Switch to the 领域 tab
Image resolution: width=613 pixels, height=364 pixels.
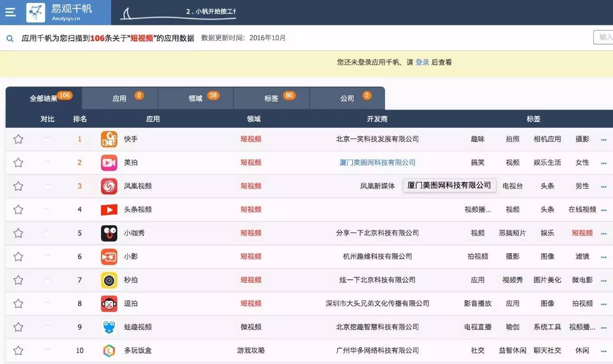coord(195,98)
